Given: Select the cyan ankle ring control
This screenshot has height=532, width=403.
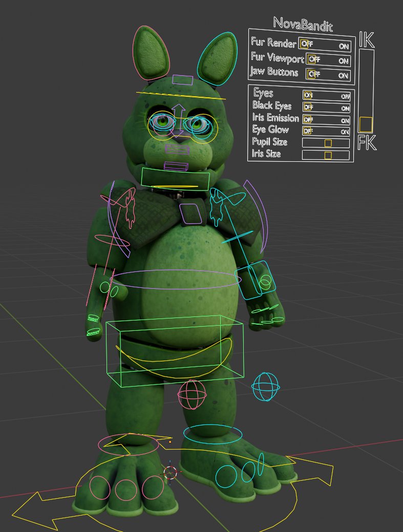Looking at the screenshot, I should tap(213, 434).
